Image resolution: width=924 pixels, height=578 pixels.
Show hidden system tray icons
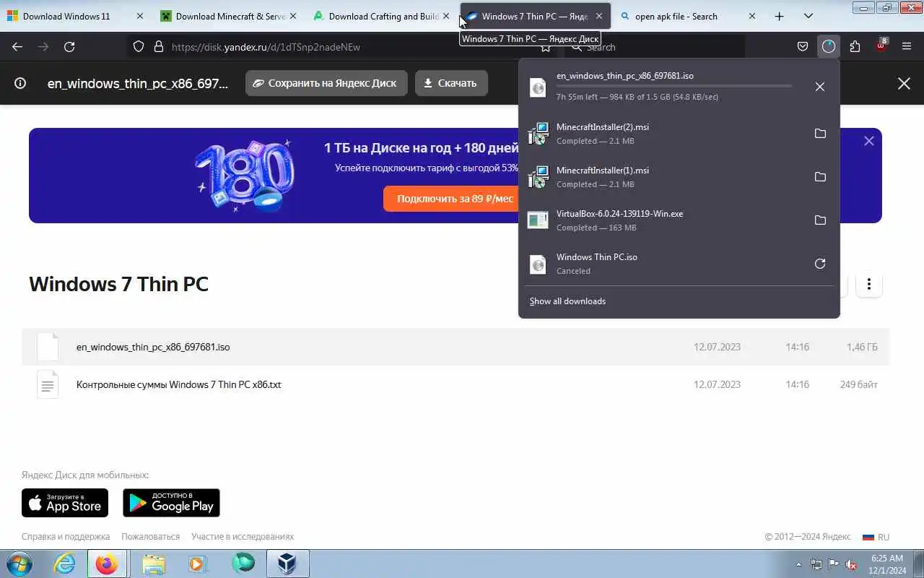[x=798, y=564]
